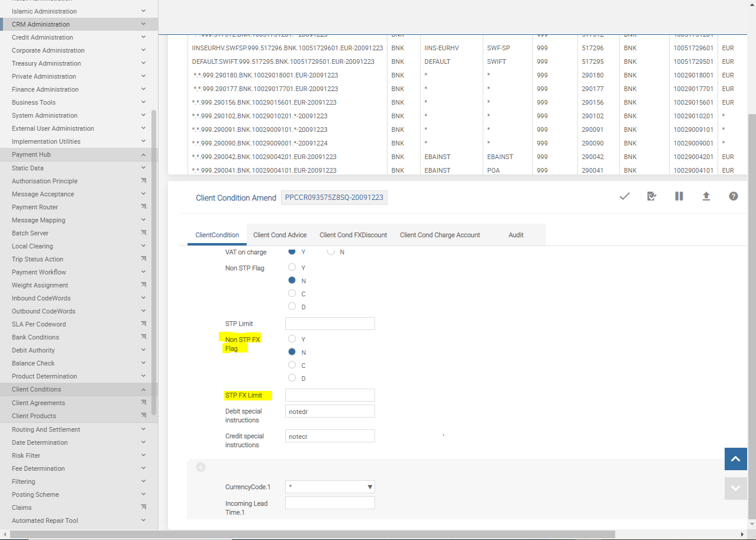
Task: Click the checkmark commit icon
Action: (x=624, y=196)
